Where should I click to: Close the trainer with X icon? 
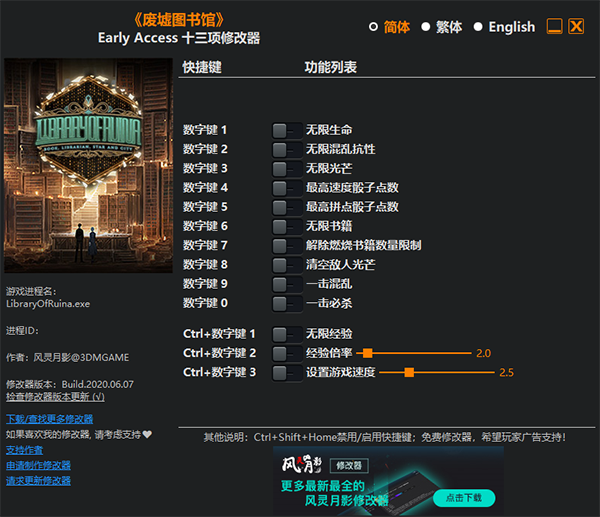[x=576, y=26]
